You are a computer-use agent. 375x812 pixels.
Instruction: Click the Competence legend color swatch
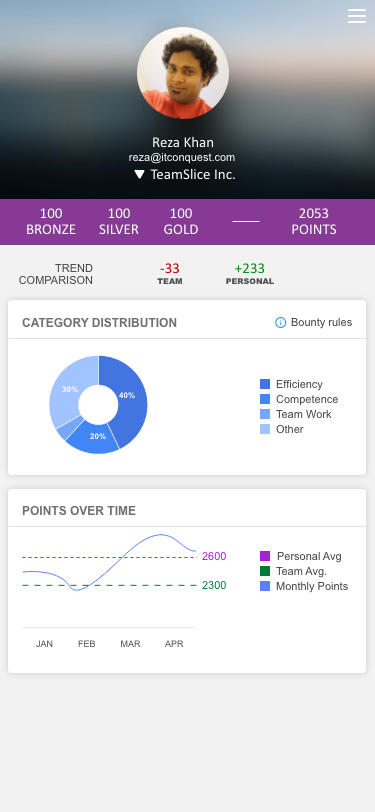coord(265,399)
